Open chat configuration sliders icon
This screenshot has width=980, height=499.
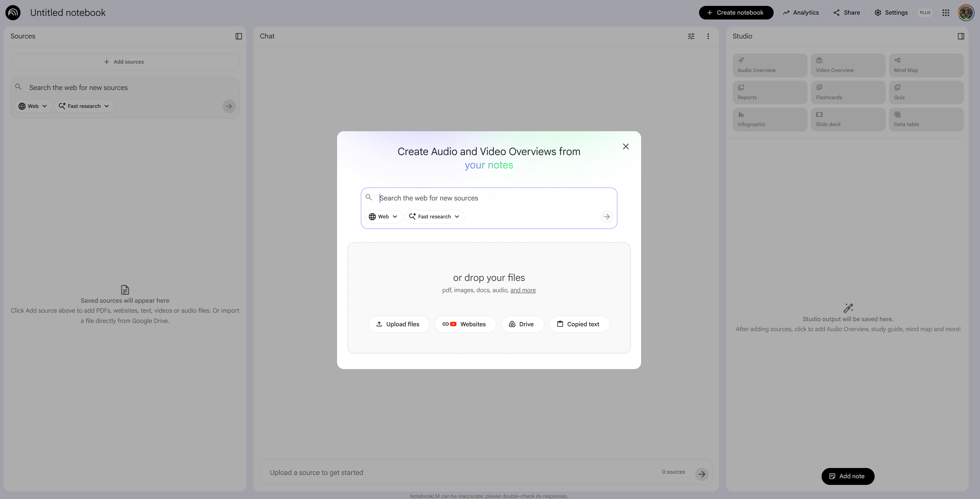[691, 36]
